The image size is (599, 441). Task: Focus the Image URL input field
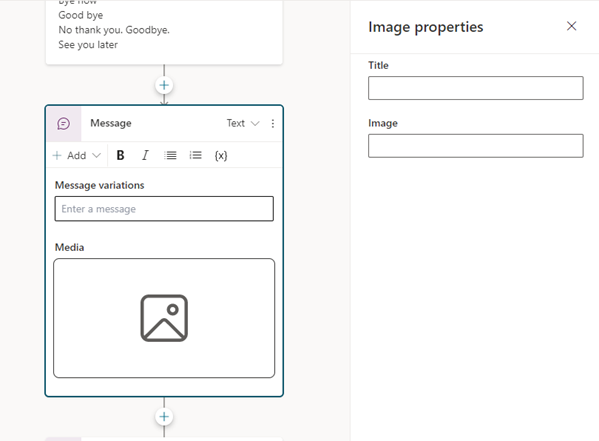click(476, 146)
